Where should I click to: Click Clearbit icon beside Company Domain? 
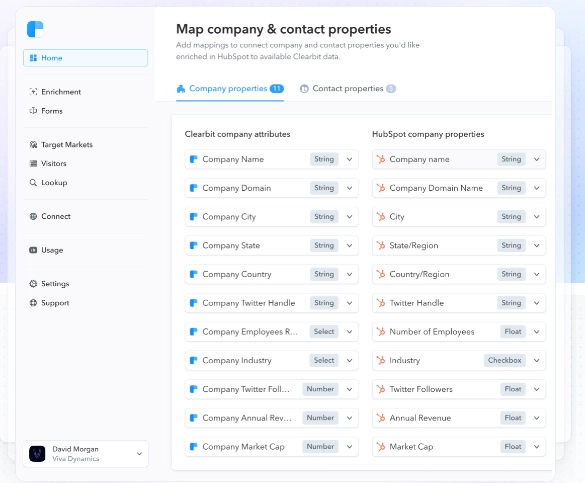(194, 188)
